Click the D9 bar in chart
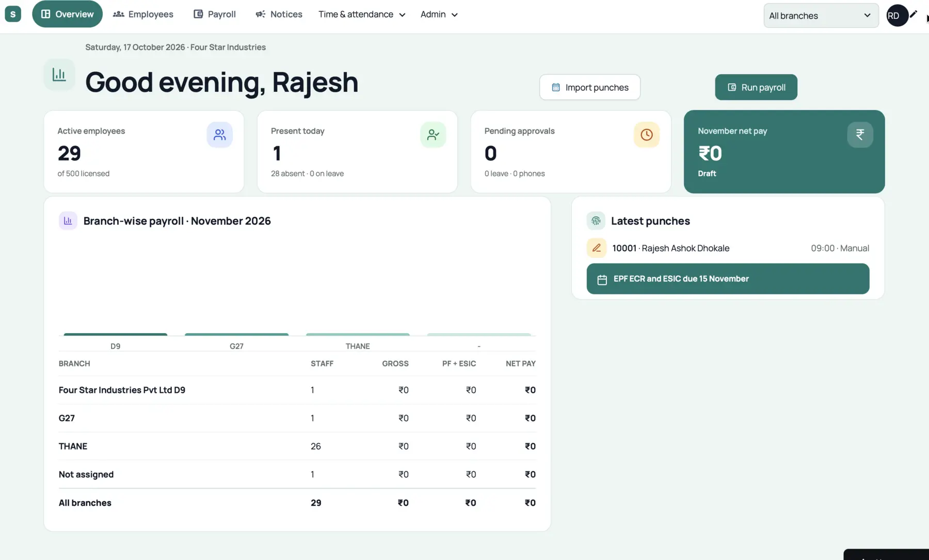 116,335
